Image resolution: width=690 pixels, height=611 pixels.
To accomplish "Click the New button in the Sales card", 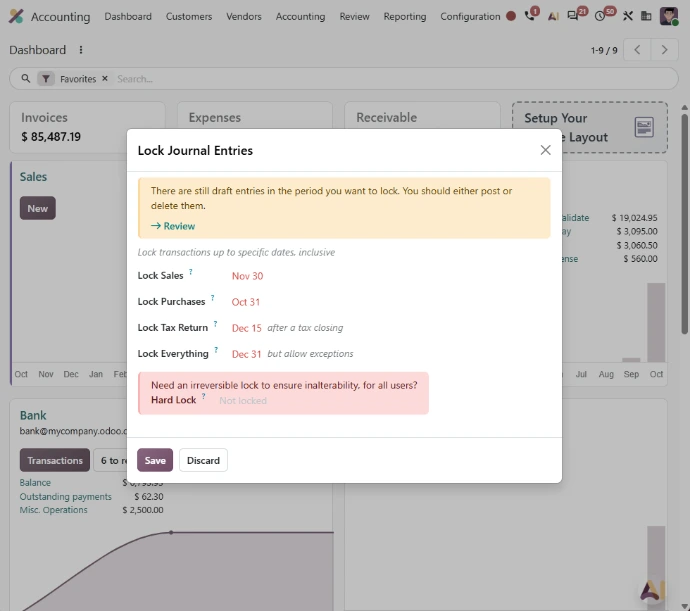I will pos(37,208).
